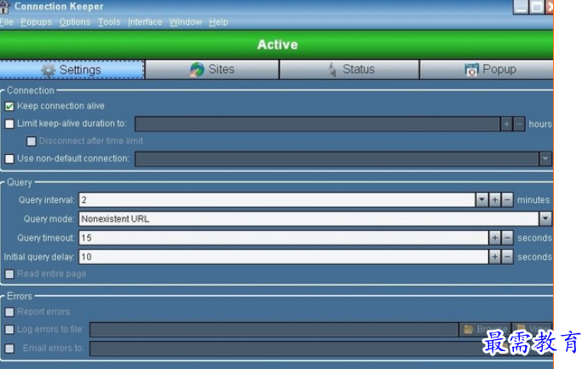This screenshot has height=369, width=588.
Task: Uncheck Keep connection alive
Action: click(x=9, y=107)
